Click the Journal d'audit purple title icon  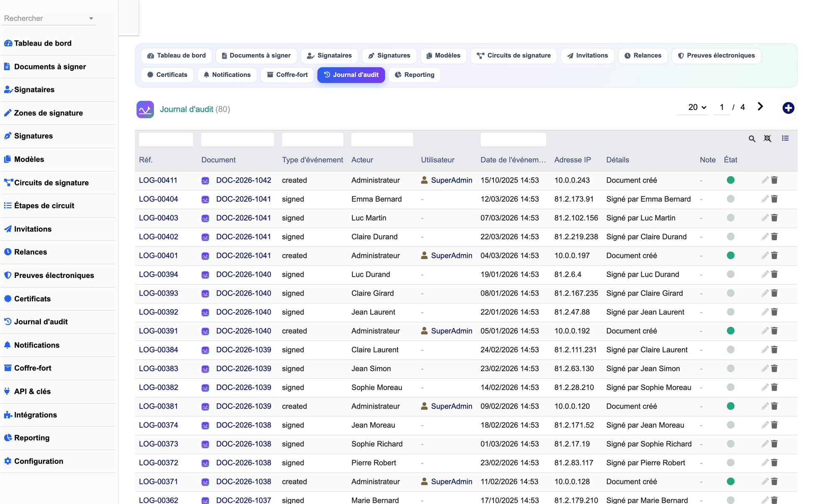pos(145,109)
